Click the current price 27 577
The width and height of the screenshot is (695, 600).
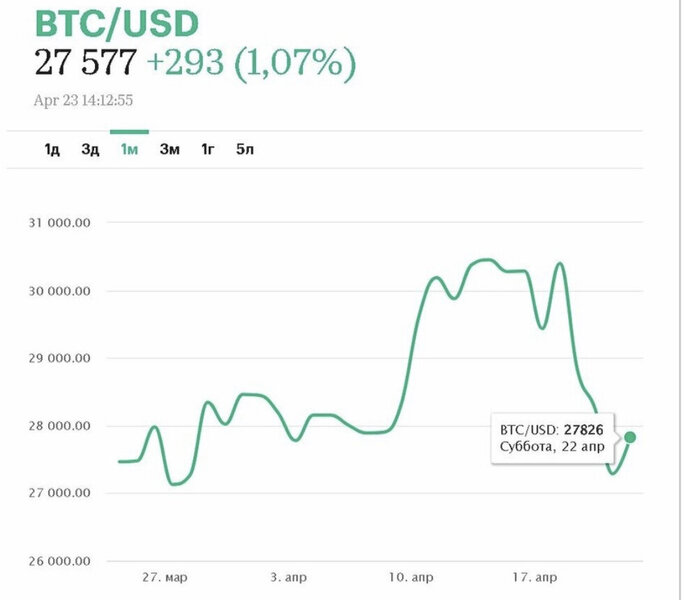pos(86,62)
